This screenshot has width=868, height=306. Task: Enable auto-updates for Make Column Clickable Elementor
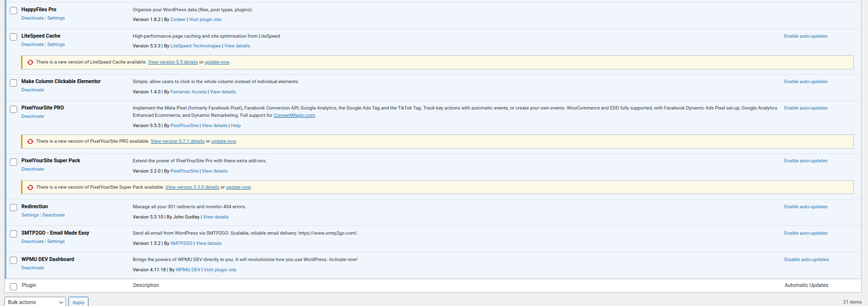805,82
